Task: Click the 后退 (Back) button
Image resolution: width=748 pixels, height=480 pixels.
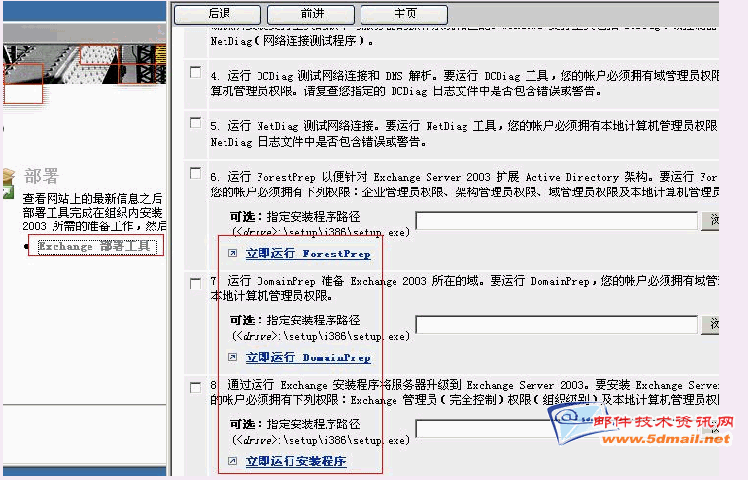Action: pyautogui.click(x=218, y=14)
